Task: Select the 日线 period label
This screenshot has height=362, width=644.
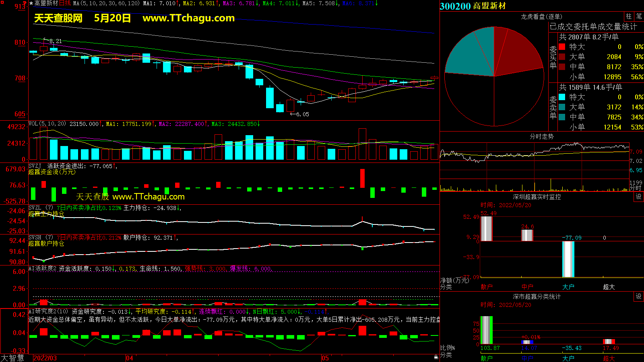Action: [65, 3]
